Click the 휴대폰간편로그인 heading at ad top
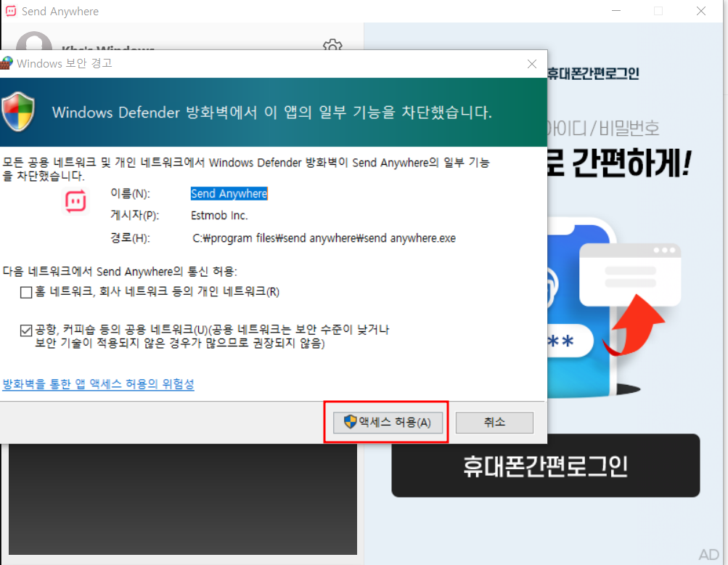This screenshot has height=565, width=728. coord(593,73)
